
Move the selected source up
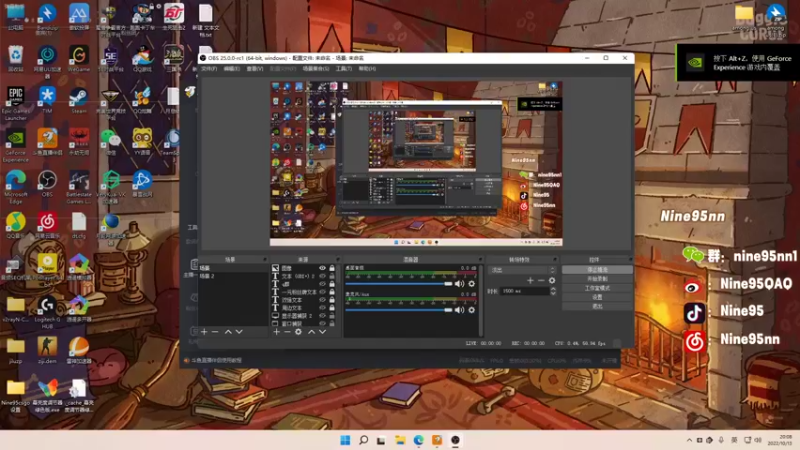tap(311, 332)
